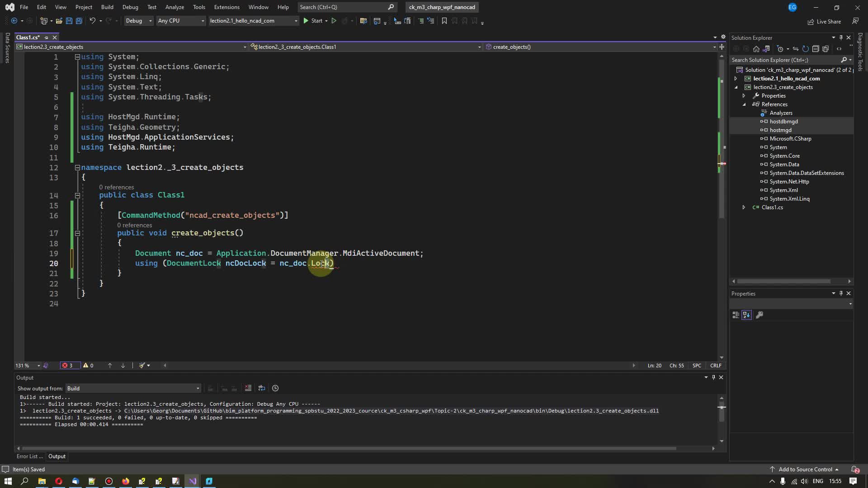Collapse the References node
The height and width of the screenshot is (488, 868).
pyautogui.click(x=744, y=104)
